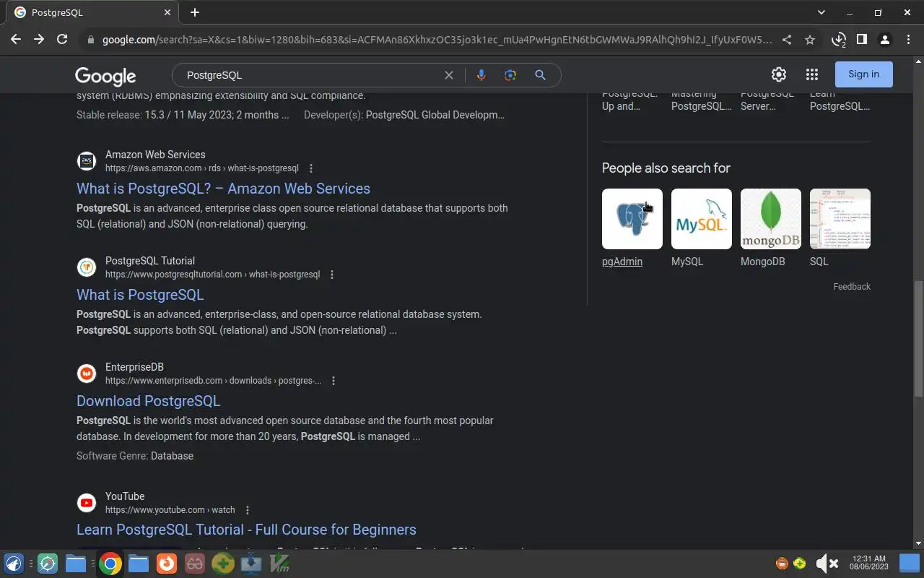Viewport: 924px width, 578px height.
Task: Clear the search query with X
Action: click(449, 75)
